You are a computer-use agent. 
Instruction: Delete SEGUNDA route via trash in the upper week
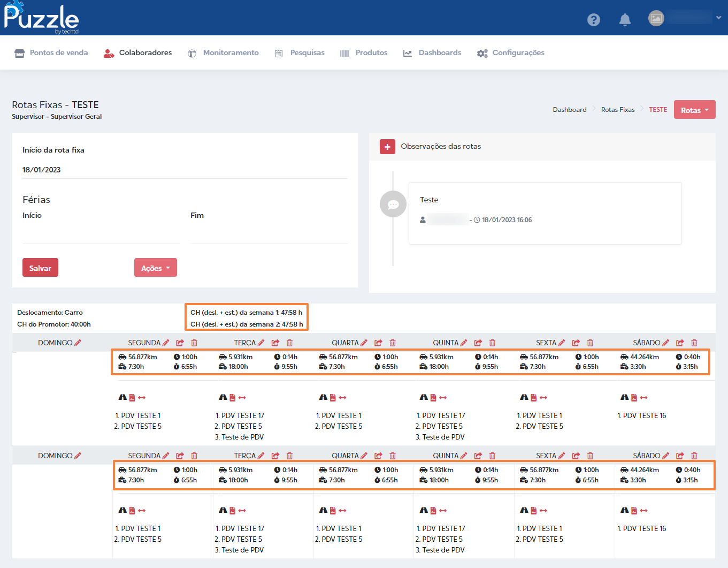pos(194,343)
